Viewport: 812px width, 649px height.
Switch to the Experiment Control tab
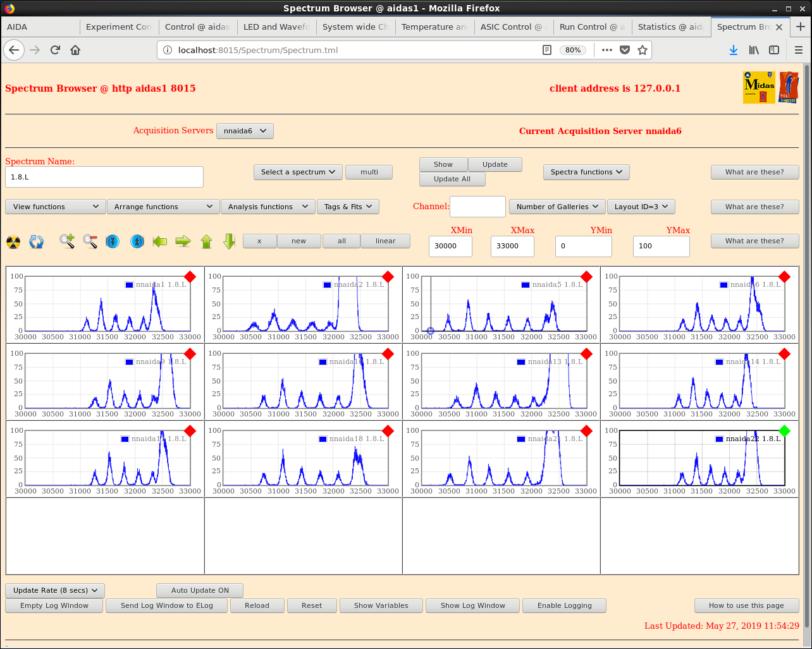click(x=118, y=27)
